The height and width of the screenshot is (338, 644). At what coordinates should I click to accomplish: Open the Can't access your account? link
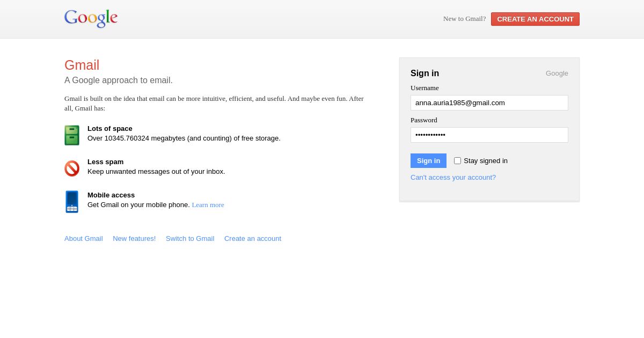click(x=453, y=177)
